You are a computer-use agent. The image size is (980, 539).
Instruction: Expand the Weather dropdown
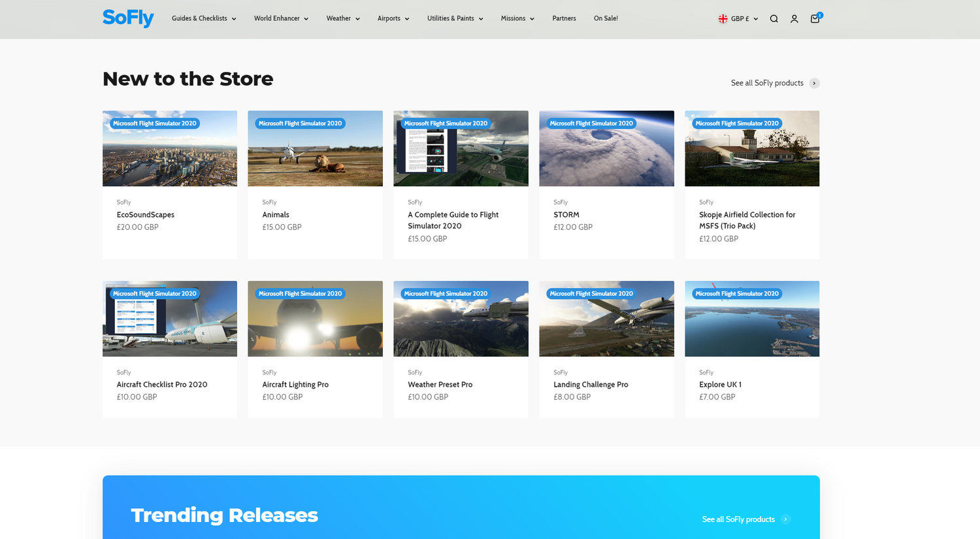[x=342, y=18]
